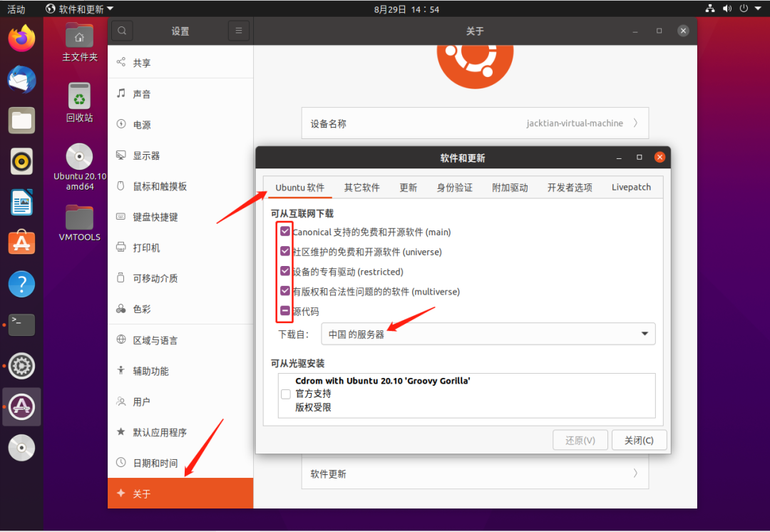The image size is (770, 532).
Task: Switch to the 身份验证 tab
Action: pyautogui.click(x=455, y=187)
